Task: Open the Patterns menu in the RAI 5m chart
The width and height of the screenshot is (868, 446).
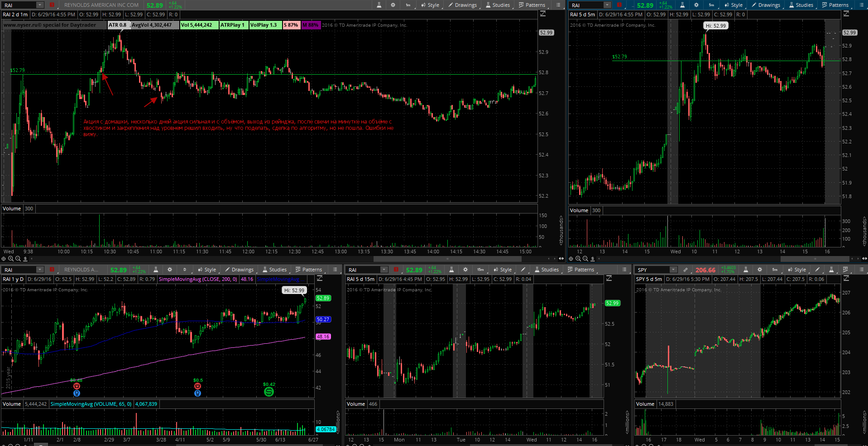Action: [835, 5]
